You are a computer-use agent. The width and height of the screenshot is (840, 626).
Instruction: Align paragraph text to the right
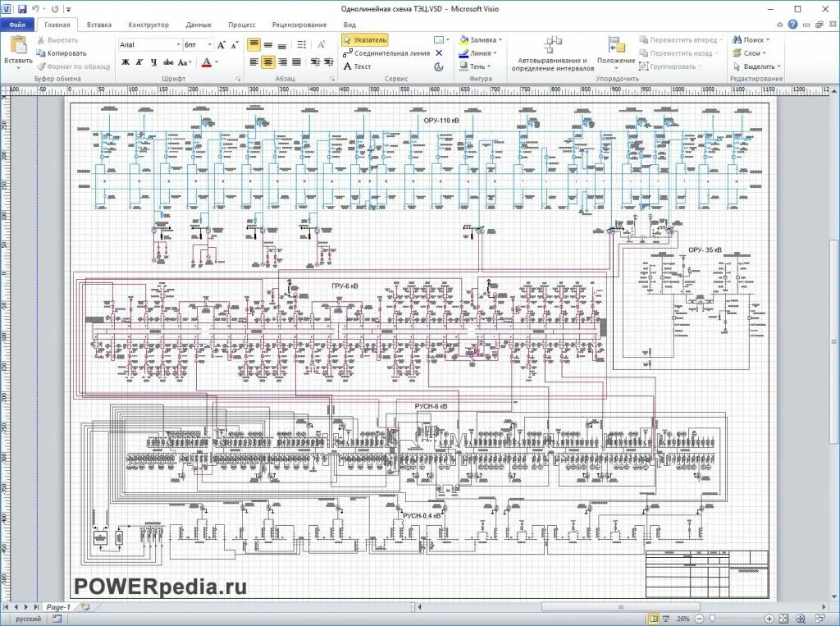pyautogui.click(x=282, y=62)
